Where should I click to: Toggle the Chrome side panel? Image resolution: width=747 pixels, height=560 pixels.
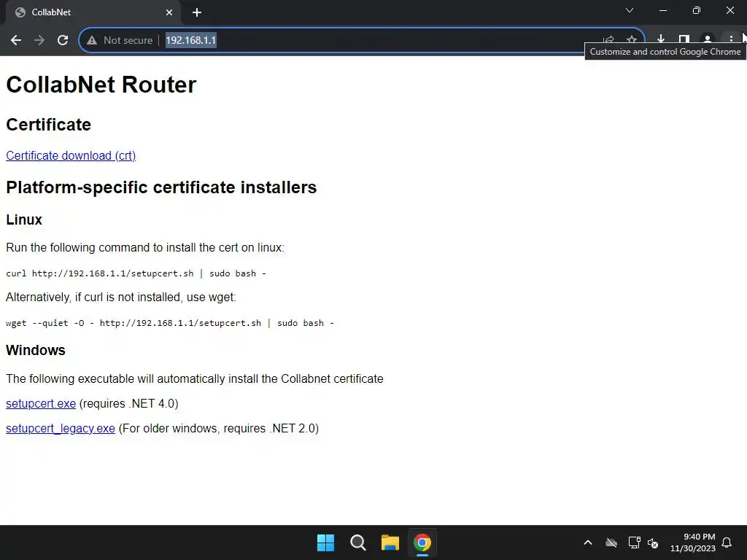click(x=684, y=39)
